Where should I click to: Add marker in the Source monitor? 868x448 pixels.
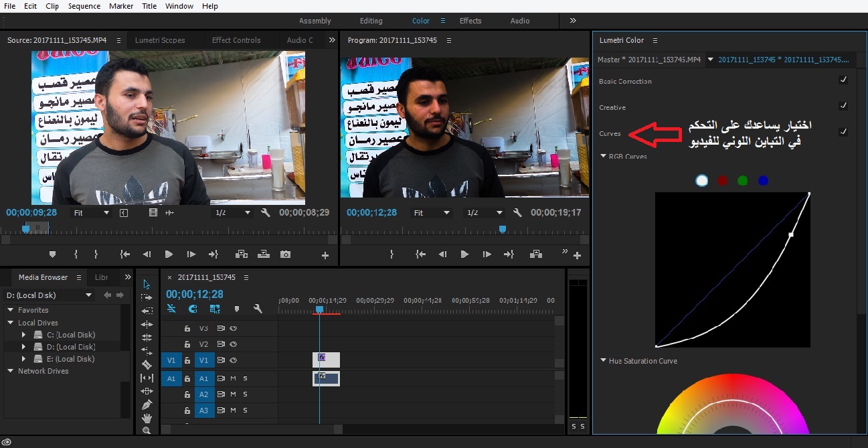tap(53, 254)
